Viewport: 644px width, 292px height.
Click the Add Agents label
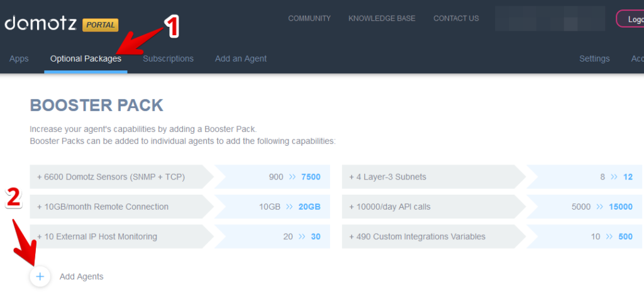(x=81, y=277)
